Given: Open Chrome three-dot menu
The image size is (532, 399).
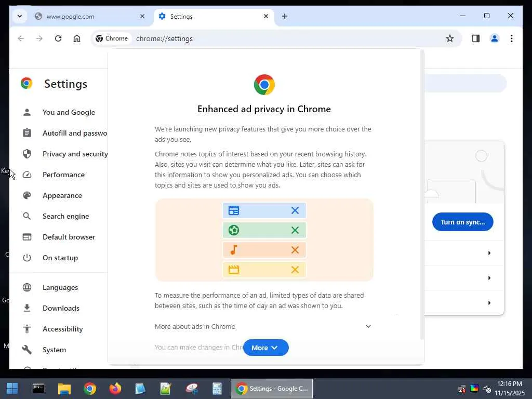Looking at the screenshot, I should [x=511, y=38].
